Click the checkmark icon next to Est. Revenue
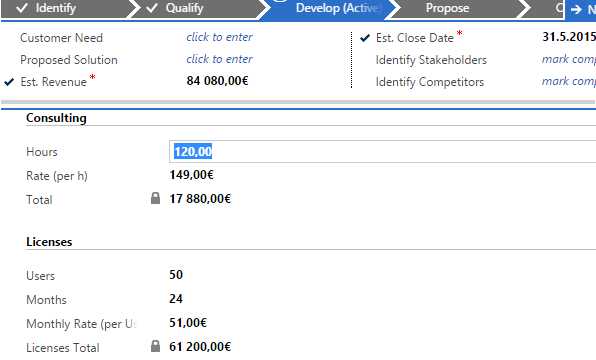The width and height of the screenshot is (596, 360). coord(9,82)
